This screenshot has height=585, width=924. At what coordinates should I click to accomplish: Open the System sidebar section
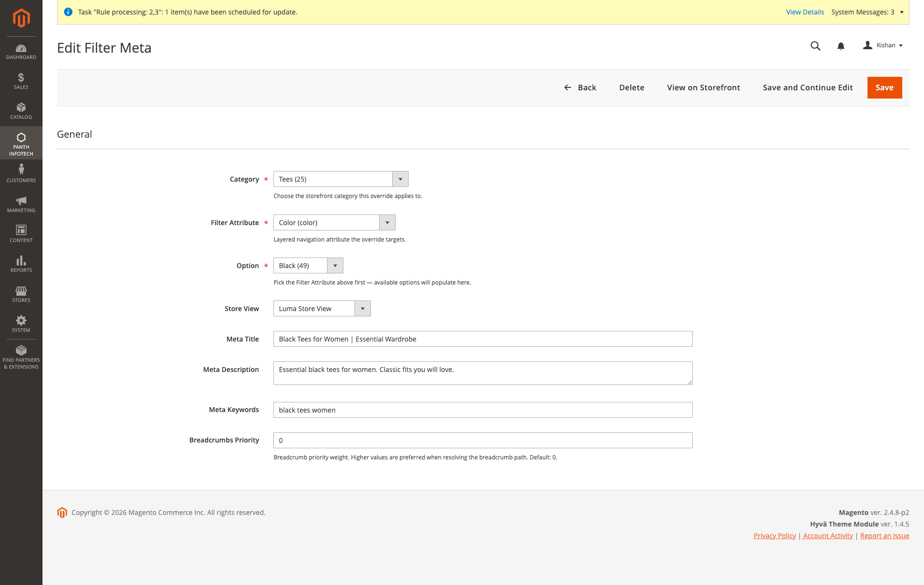pos(21,324)
